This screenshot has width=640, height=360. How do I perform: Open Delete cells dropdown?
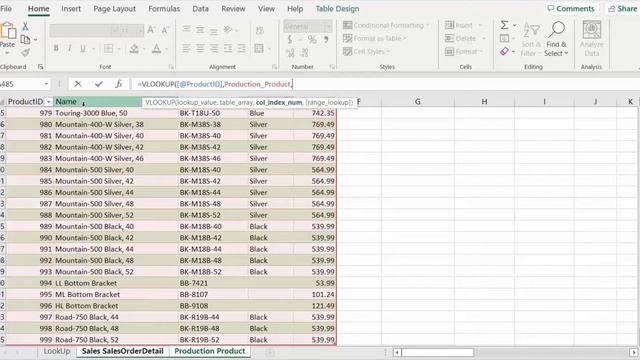click(x=465, y=38)
